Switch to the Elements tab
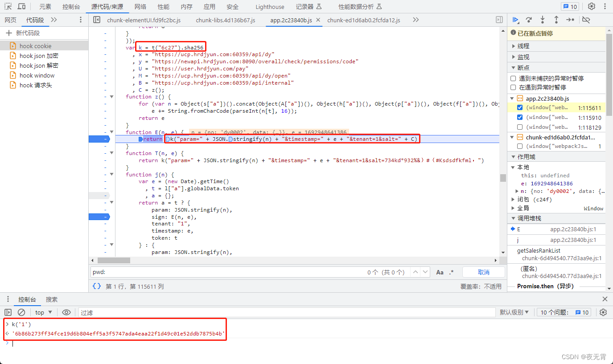 [45, 7]
